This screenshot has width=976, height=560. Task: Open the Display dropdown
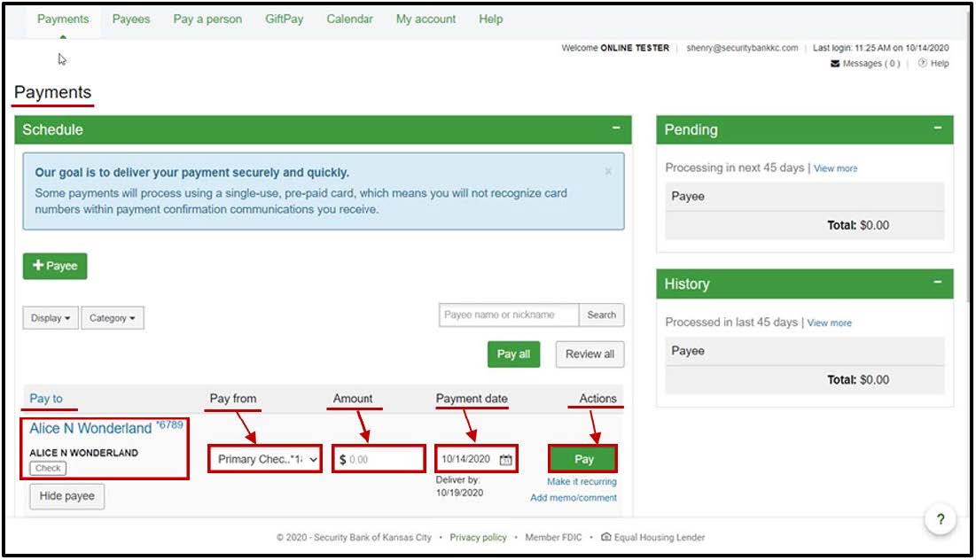point(51,318)
